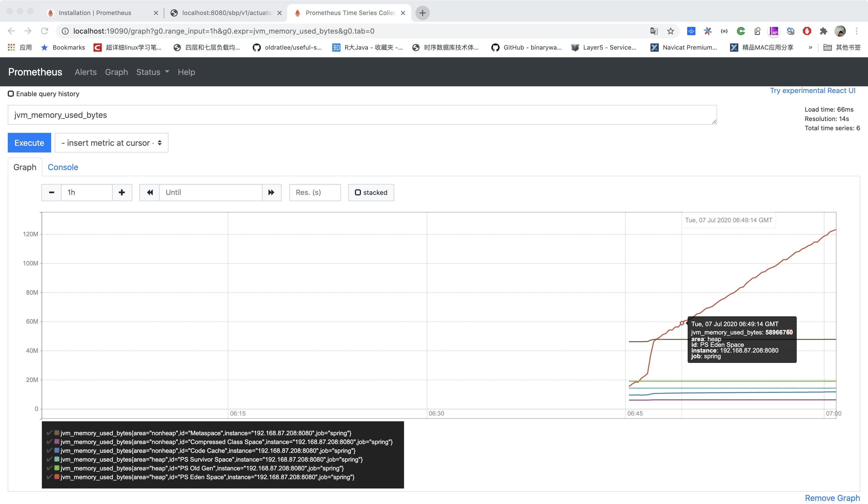Bookmark page with the star icon
The width and height of the screenshot is (868, 504).
(x=670, y=31)
